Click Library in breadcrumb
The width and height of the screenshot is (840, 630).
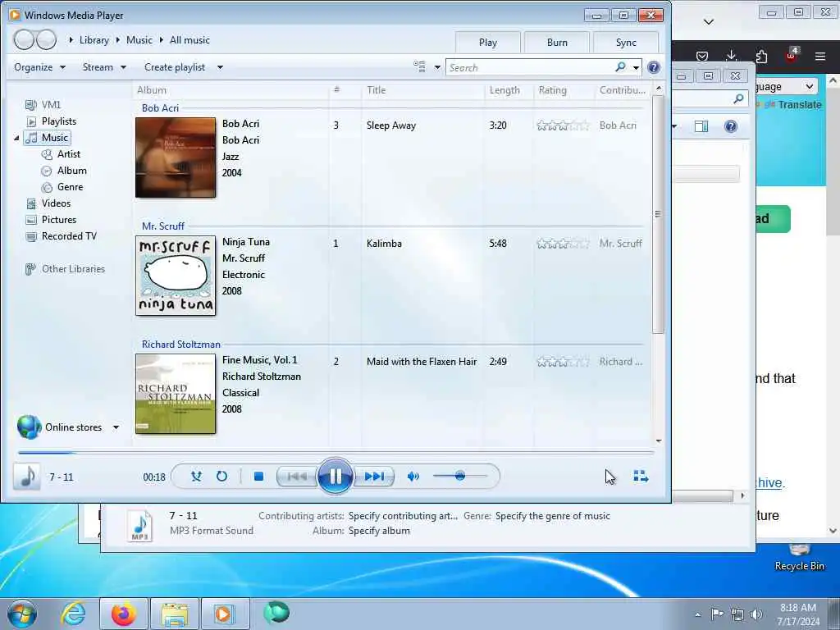pyautogui.click(x=94, y=40)
